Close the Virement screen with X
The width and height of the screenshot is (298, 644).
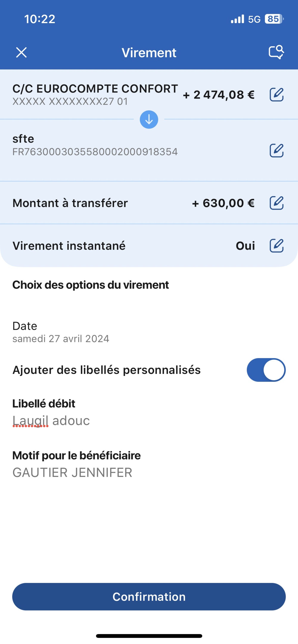21,53
